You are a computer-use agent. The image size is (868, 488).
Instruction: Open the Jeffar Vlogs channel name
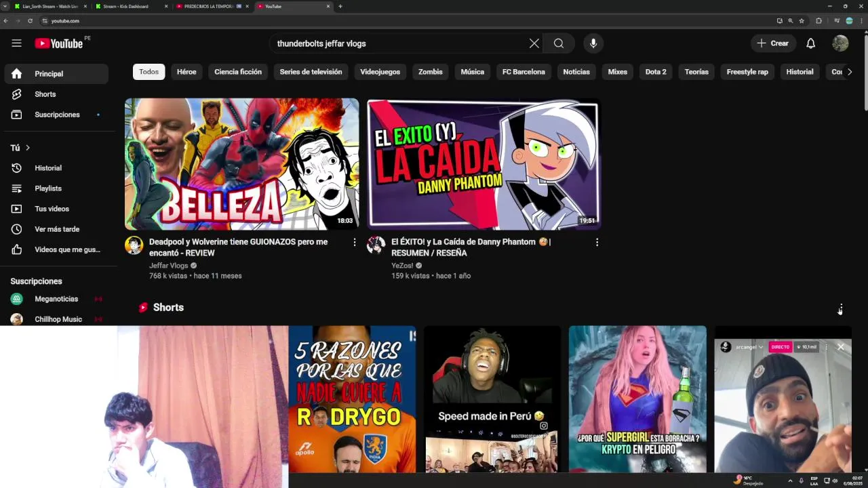coord(168,266)
